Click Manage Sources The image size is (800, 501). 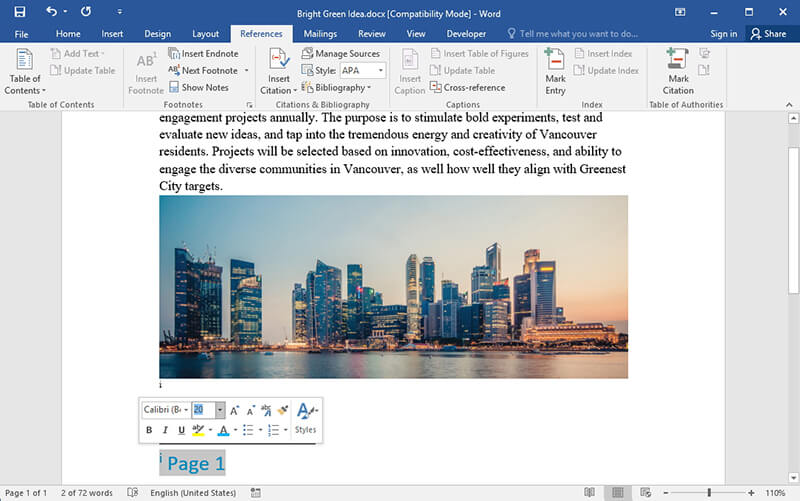[x=340, y=53]
